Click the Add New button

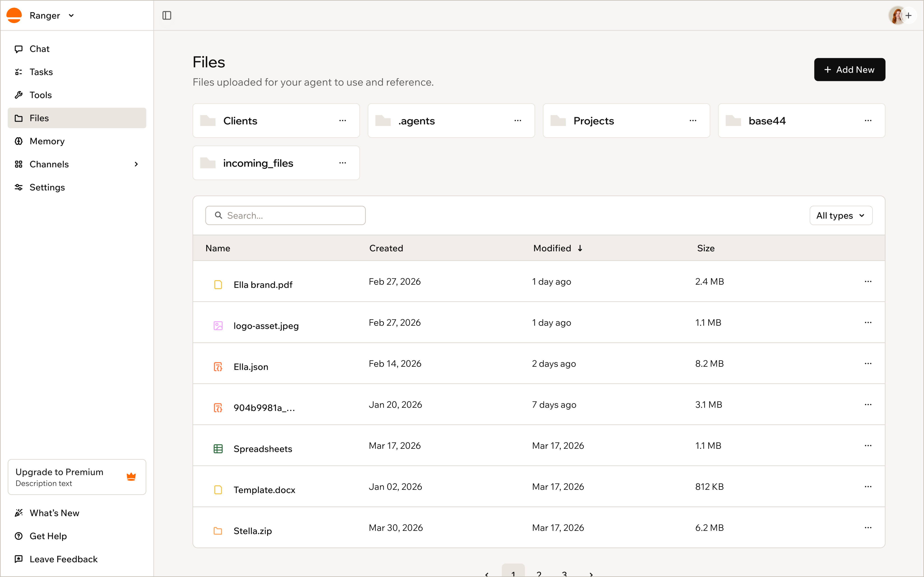[x=849, y=69]
